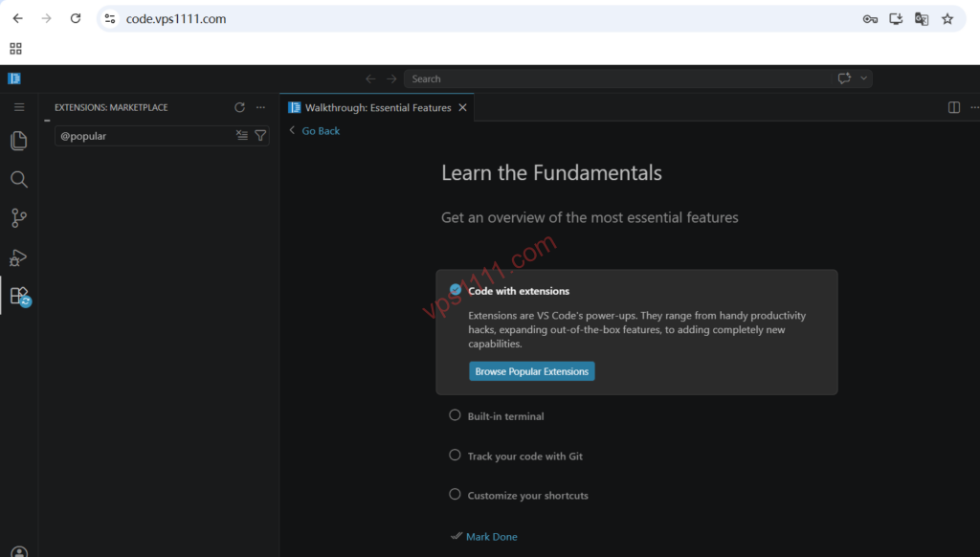Screen dimensions: 980x557
Task: Open the browser apps grid shortcut
Action: [15, 48]
